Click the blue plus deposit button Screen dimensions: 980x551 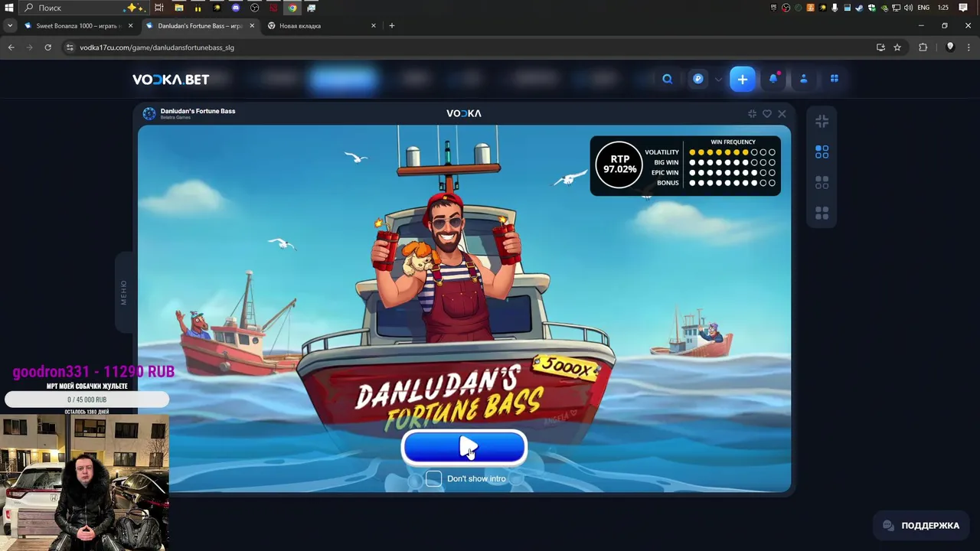(x=743, y=79)
